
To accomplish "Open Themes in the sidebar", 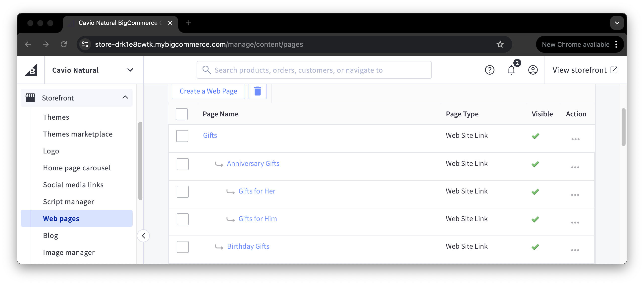I will tap(56, 117).
